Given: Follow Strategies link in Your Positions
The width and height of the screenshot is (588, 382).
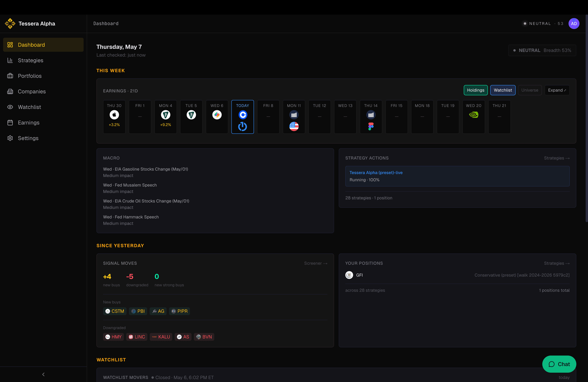Looking at the screenshot, I should [557, 263].
